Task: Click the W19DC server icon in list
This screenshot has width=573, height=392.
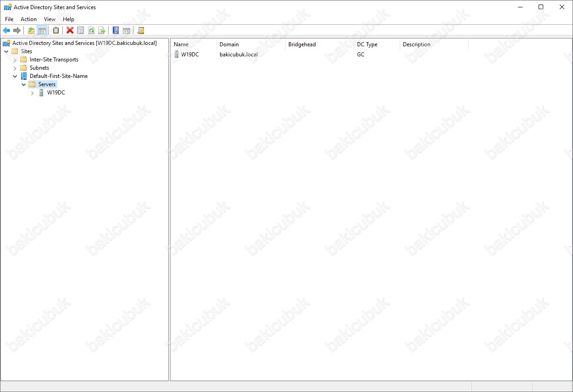Action: coord(176,54)
